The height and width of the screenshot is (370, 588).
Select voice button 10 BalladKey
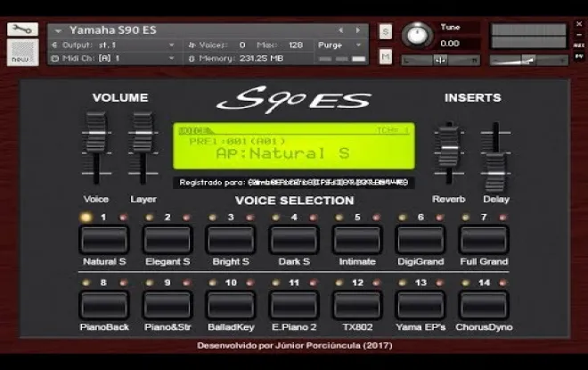pos(231,305)
